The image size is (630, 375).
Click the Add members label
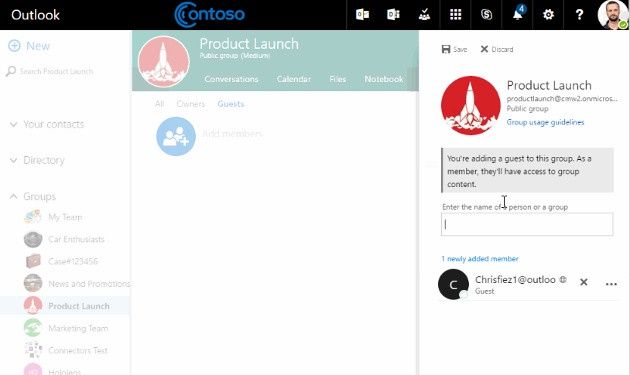coord(232,133)
